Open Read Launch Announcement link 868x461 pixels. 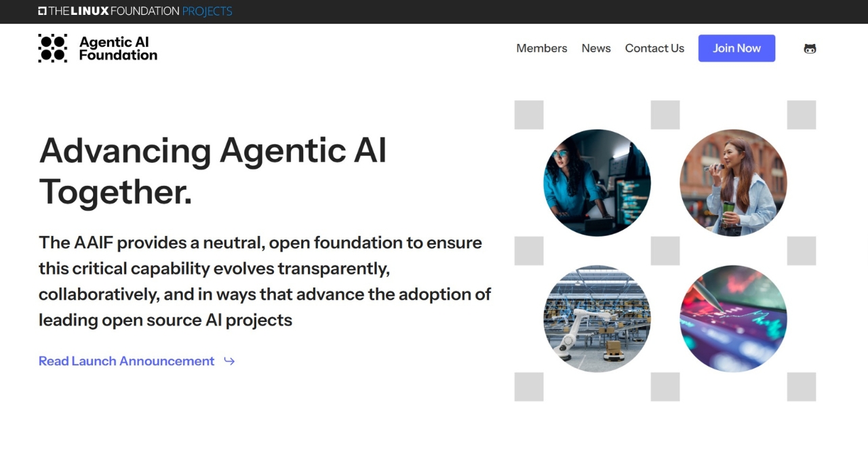[x=126, y=361]
